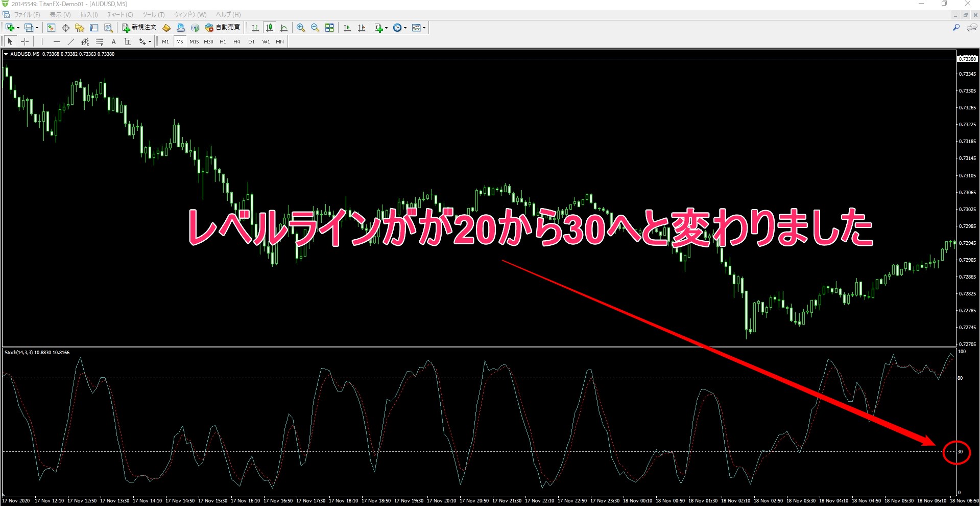Zoom out of the chart
Image resolution: width=980 pixels, height=506 pixels.
click(315, 28)
